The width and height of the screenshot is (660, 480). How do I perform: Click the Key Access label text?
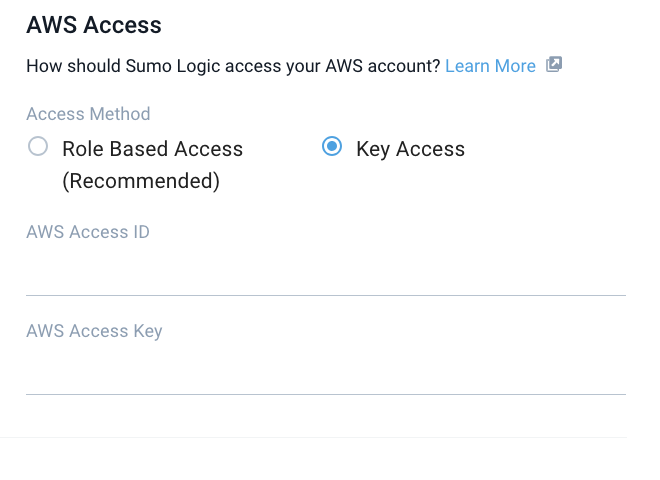click(x=410, y=149)
